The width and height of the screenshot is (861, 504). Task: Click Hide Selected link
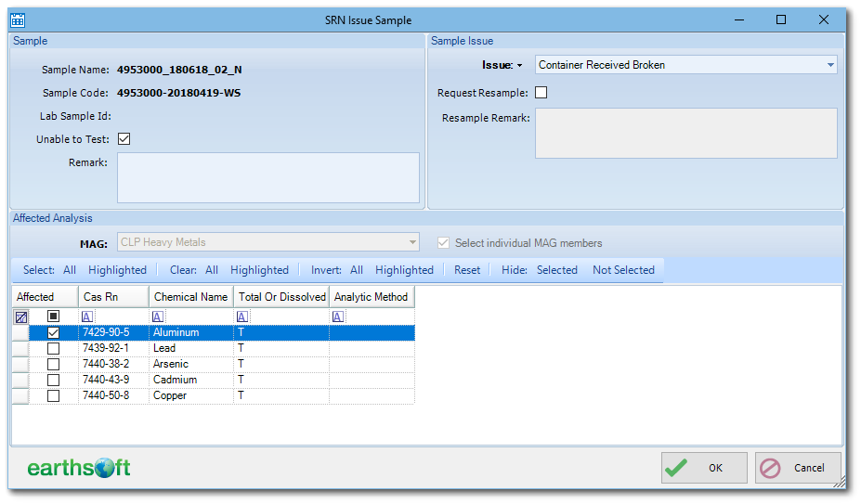(x=556, y=270)
